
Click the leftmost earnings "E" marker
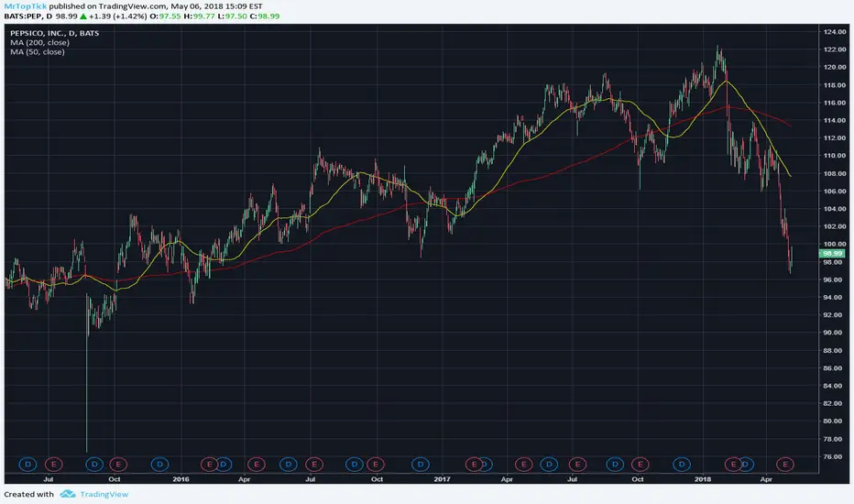pos(53,465)
